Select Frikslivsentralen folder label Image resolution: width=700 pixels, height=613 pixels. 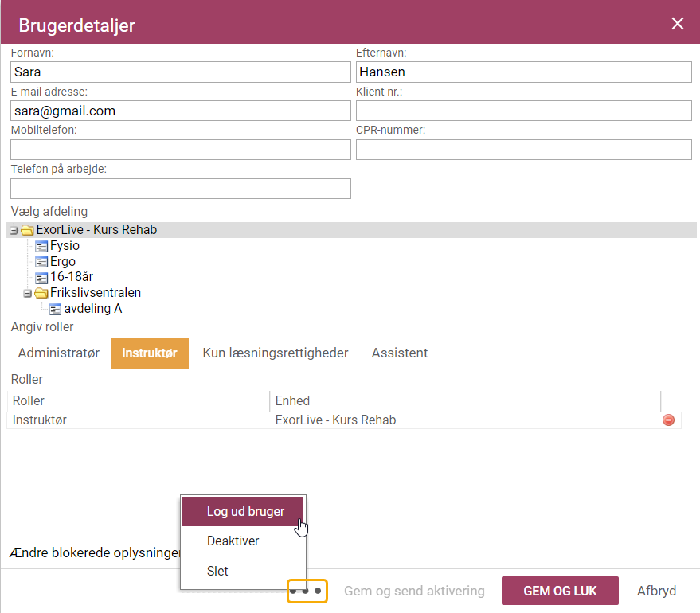pos(96,293)
